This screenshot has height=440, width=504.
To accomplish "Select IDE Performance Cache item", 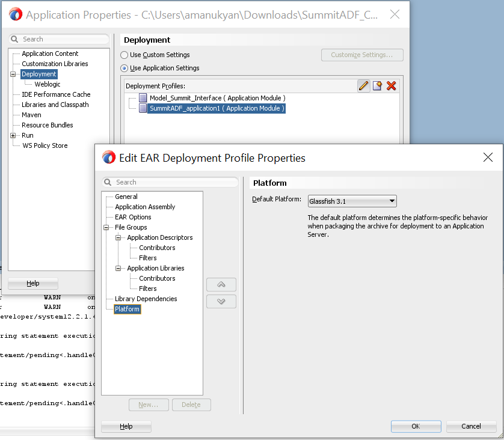I will 56,94.
